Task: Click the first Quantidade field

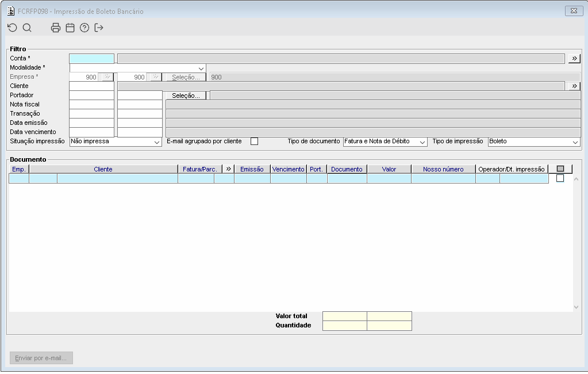Action: click(x=345, y=326)
